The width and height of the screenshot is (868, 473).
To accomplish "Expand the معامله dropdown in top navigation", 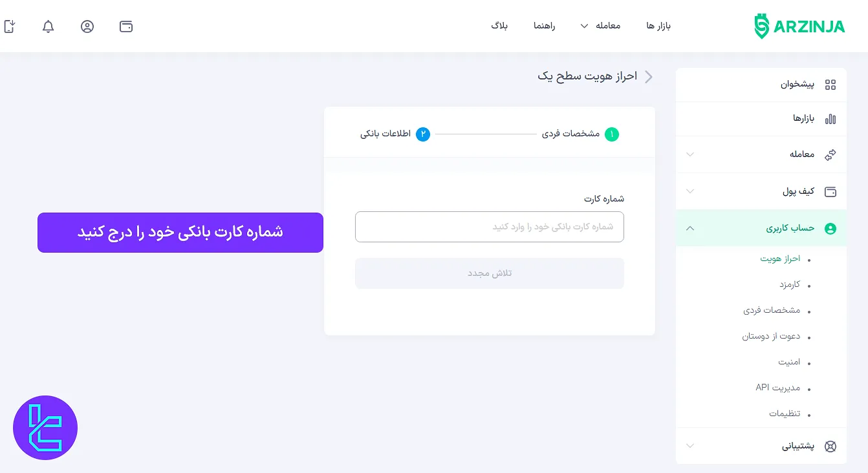I will (585, 26).
